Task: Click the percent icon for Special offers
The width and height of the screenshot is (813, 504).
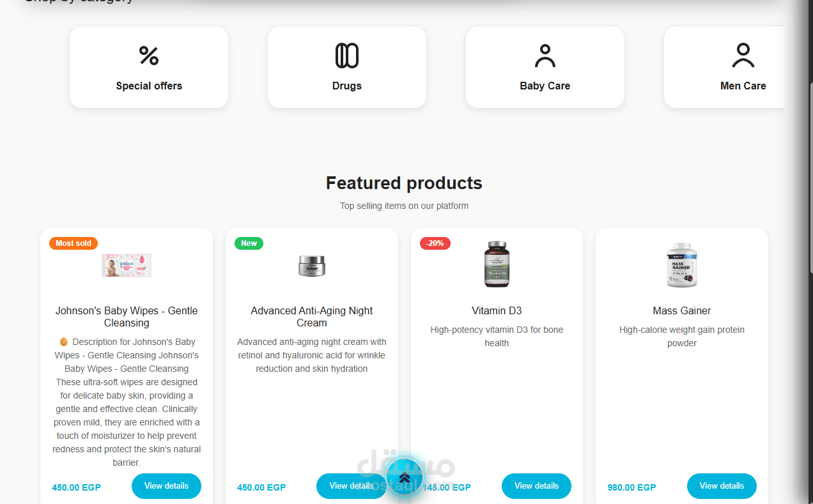Action: click(149, 56)
